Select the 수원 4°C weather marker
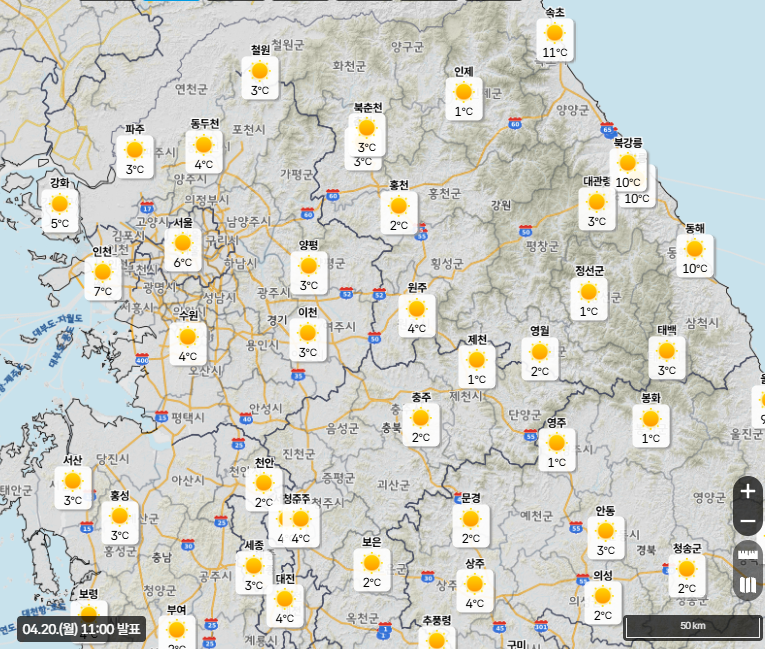 tap(188, 343)
